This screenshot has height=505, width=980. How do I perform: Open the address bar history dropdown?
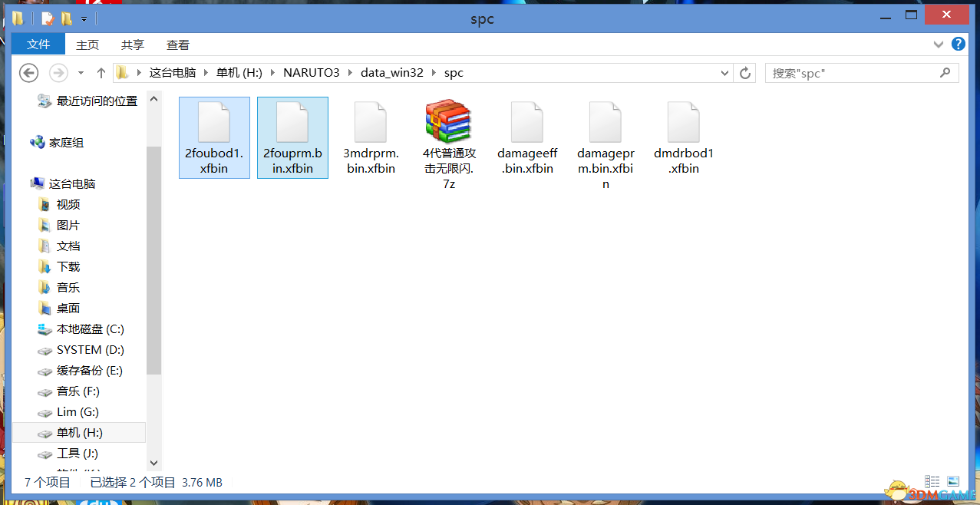click(x=725, y=73)
